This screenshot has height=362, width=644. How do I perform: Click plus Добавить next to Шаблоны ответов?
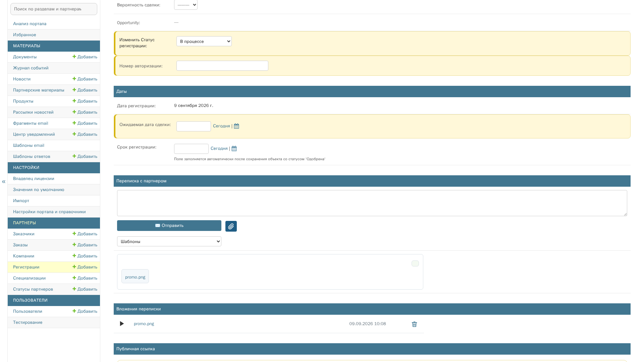85,157
